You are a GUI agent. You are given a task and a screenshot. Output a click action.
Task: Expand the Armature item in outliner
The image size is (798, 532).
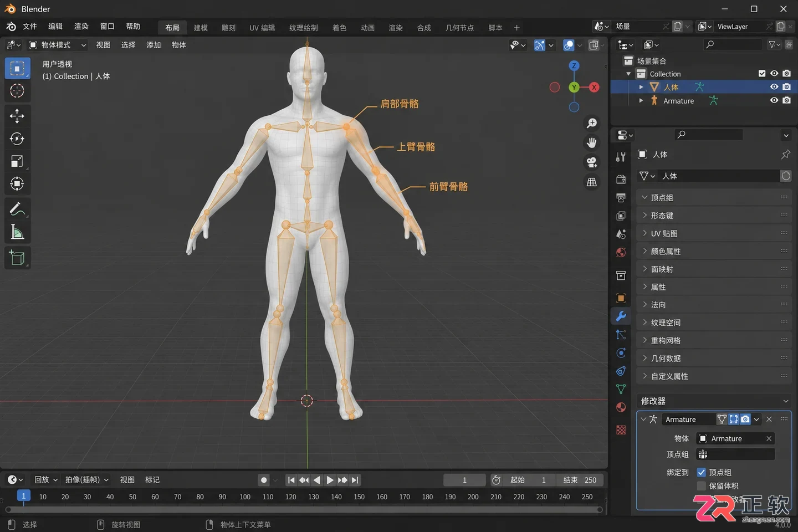click(x=641, y=101)
